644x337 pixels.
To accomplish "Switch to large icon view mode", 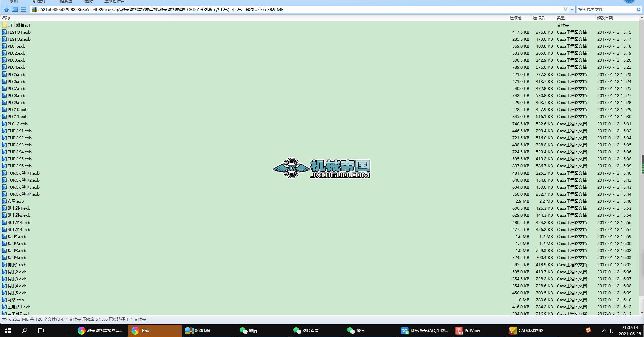I will tap(15, 9).
